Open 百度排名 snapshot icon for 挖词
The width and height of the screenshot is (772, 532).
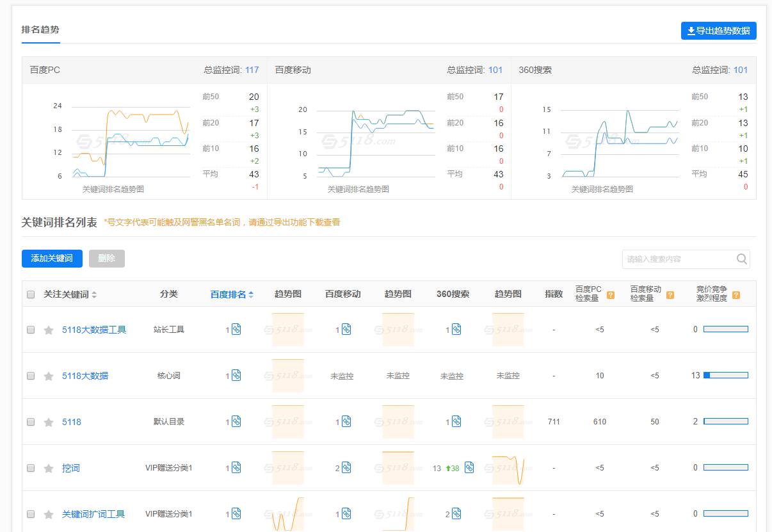[x=236, y=467]
